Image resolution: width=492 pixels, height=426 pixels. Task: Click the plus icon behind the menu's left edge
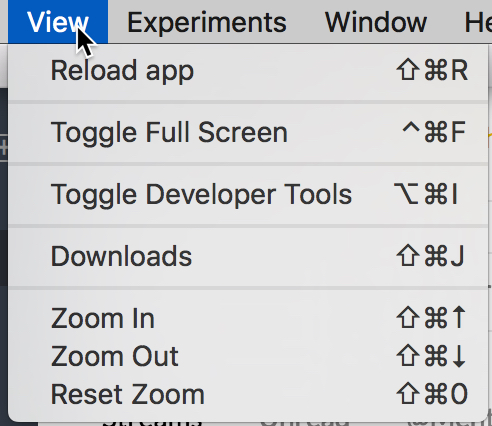tap(3, 148)
